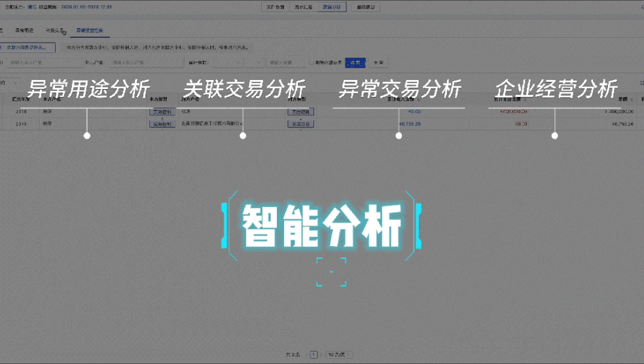Click the white dot under 异常交易分析
This screenshot has width=644, height=364.
click(x=399, y=136)
